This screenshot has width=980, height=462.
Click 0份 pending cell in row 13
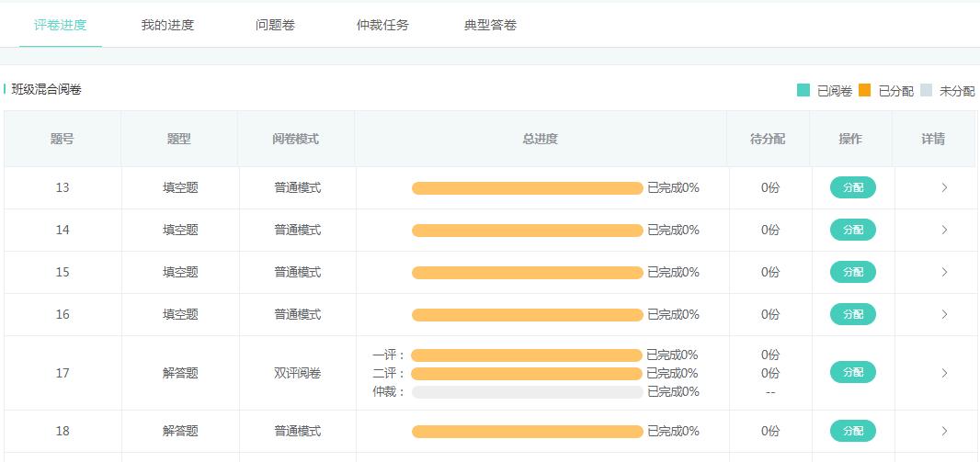point(770,187)
